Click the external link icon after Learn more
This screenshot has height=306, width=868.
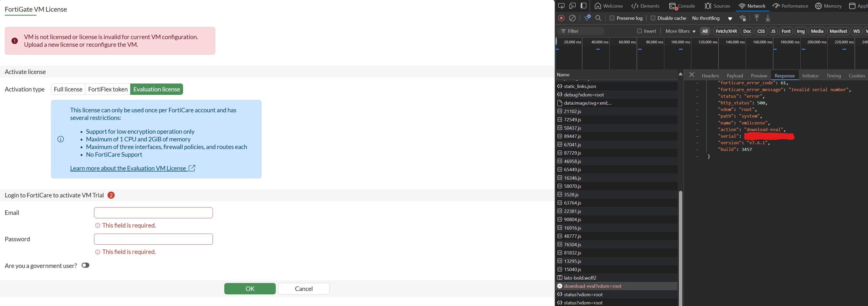(x=192, y=168)
